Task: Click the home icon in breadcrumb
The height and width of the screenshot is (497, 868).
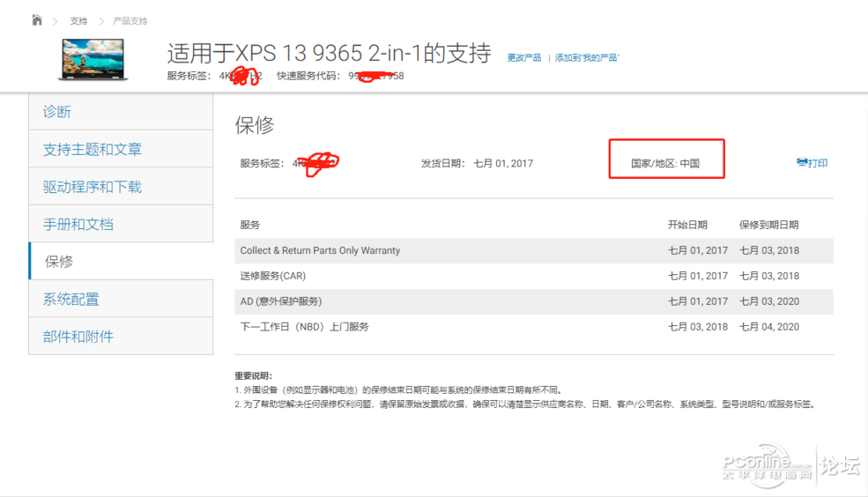Action: pos(37,20)
